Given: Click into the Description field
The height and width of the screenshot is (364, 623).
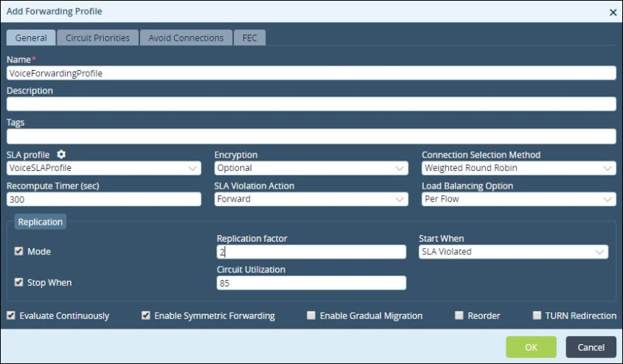Looking at the screenshot, I should point(311,104).
